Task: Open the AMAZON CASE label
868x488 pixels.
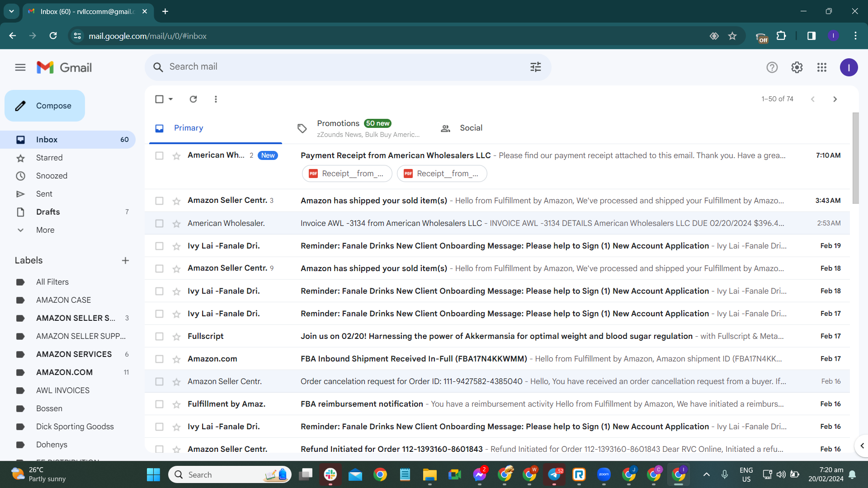Action: pyautogui.click(x=63, y=300)
